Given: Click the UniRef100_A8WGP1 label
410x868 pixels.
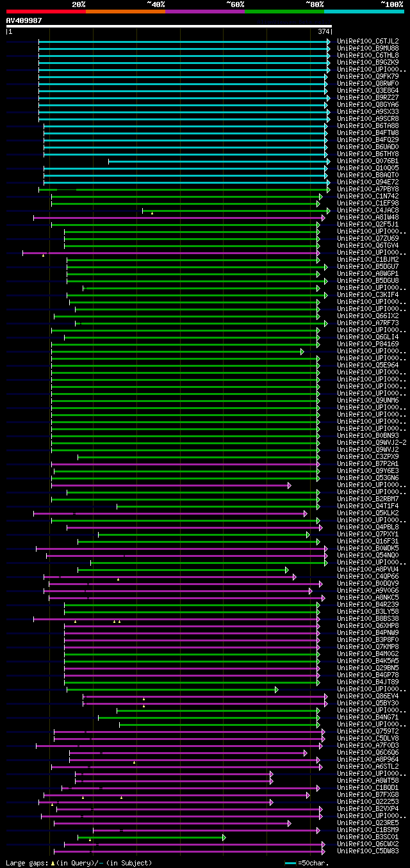Looking at the screenshot, I should point(368,273).
